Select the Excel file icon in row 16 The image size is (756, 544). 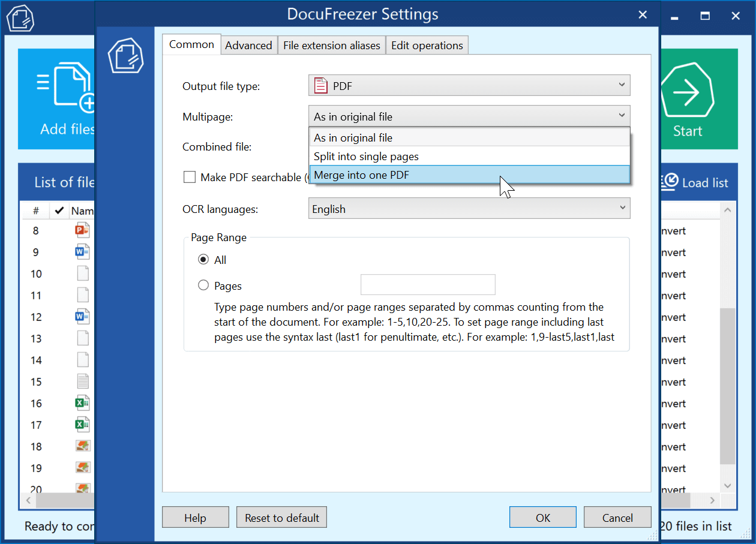pos(82,403)
